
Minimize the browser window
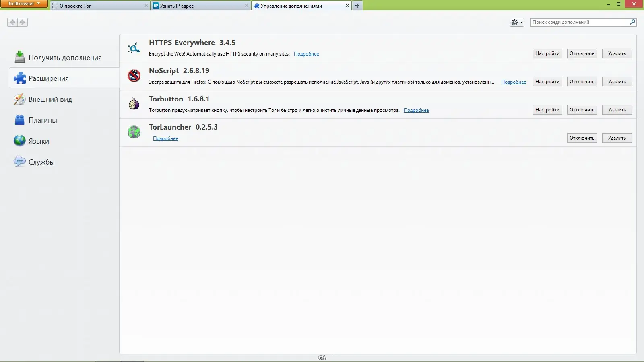pyautogui.click(x=609, y=4)
